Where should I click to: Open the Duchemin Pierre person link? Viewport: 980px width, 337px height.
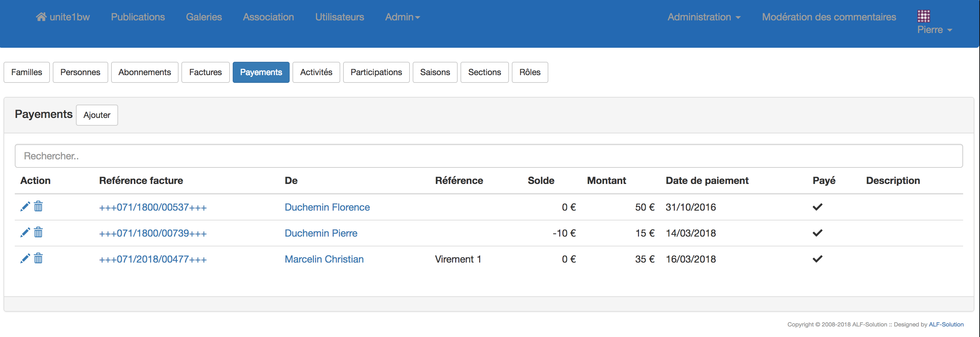[x=321, y=233]
